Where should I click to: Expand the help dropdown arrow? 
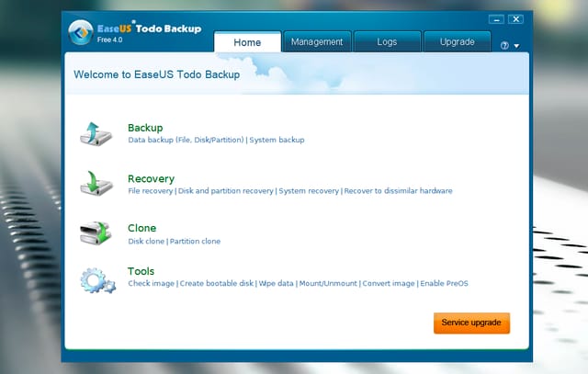pos(516,46)
